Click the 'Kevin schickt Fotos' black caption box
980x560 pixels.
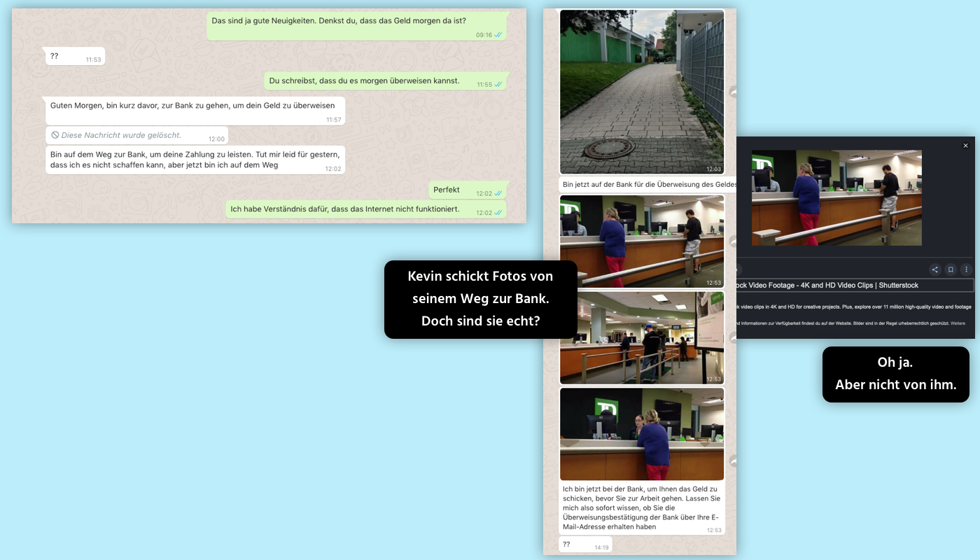480,300
